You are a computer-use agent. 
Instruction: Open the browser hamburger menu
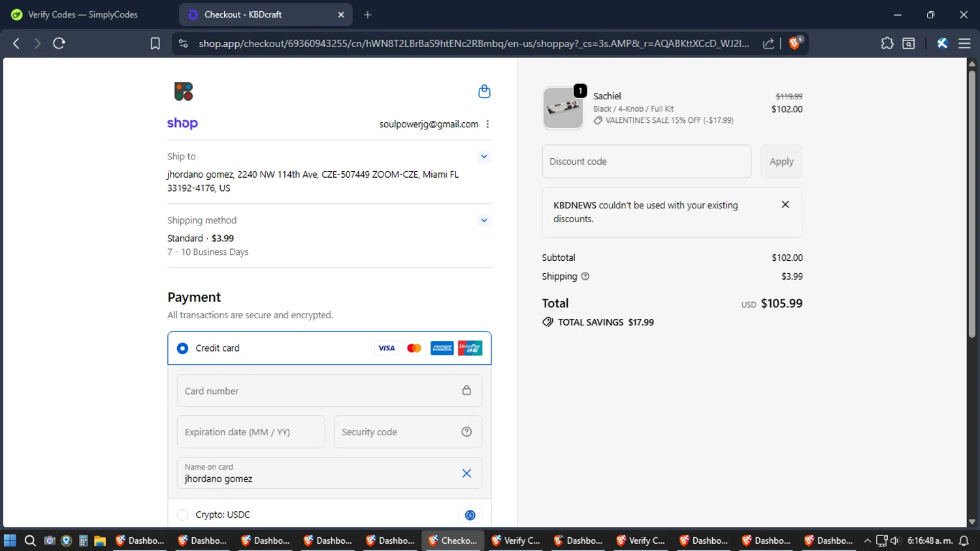pos(964,43)
